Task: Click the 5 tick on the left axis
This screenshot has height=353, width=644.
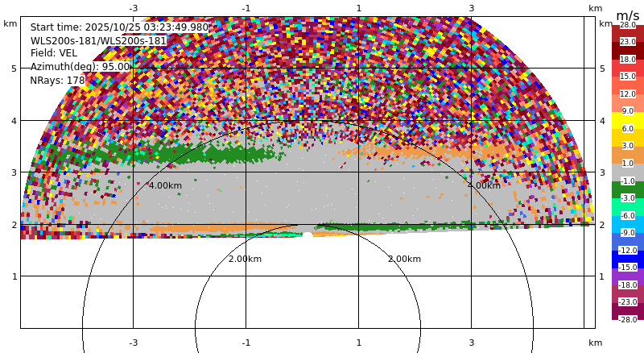Action: tap(14, 69)
